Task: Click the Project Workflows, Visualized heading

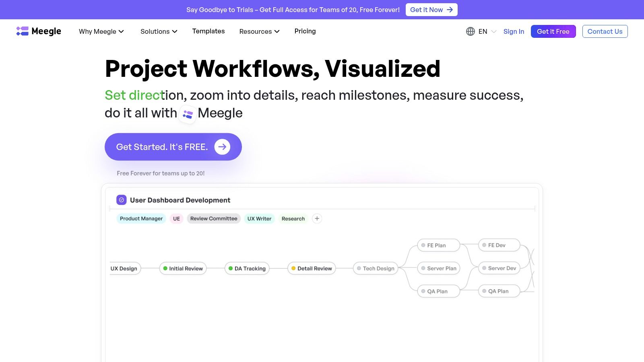Action: pos(272,69)
